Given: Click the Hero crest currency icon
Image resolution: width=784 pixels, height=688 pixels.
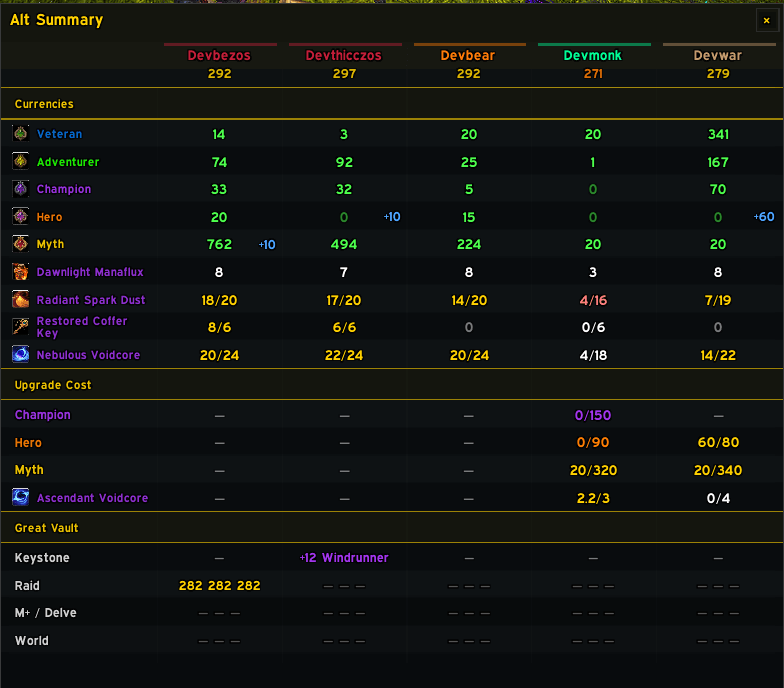Looking at the screenshot, I should [20, 216].
